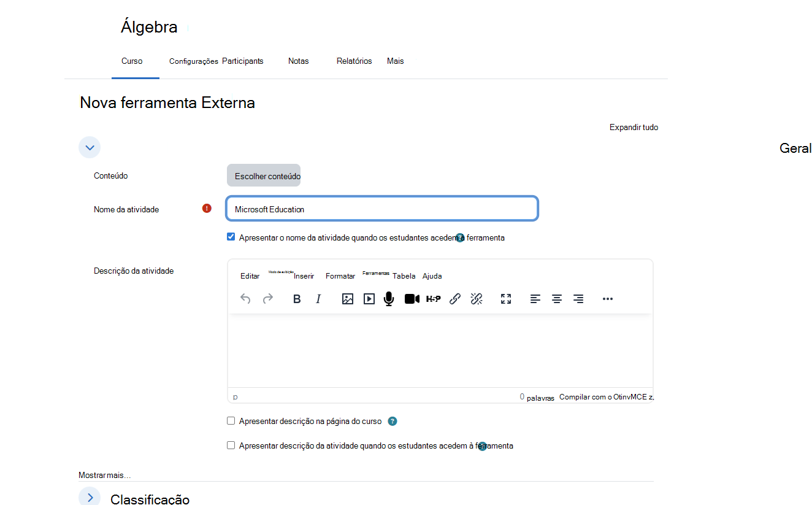Open the Inserir menu in the editor
The height and width of the screenshot is (505, 812).
click(304, 276)
